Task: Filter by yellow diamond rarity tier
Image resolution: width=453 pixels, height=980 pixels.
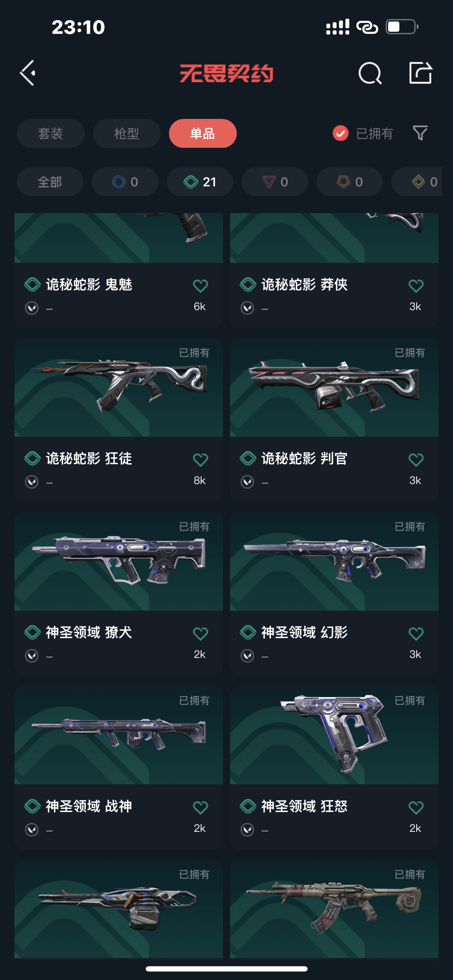Action: (417, 182)
